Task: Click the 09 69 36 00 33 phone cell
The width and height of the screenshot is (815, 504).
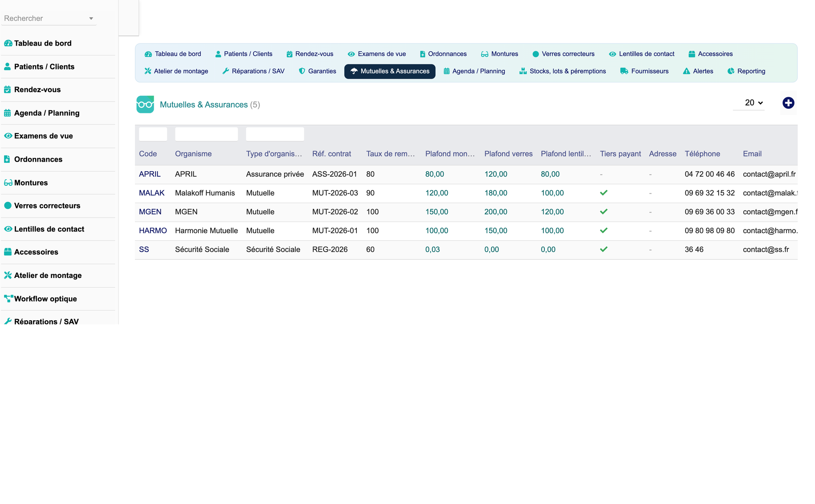Action: point(709,212)
